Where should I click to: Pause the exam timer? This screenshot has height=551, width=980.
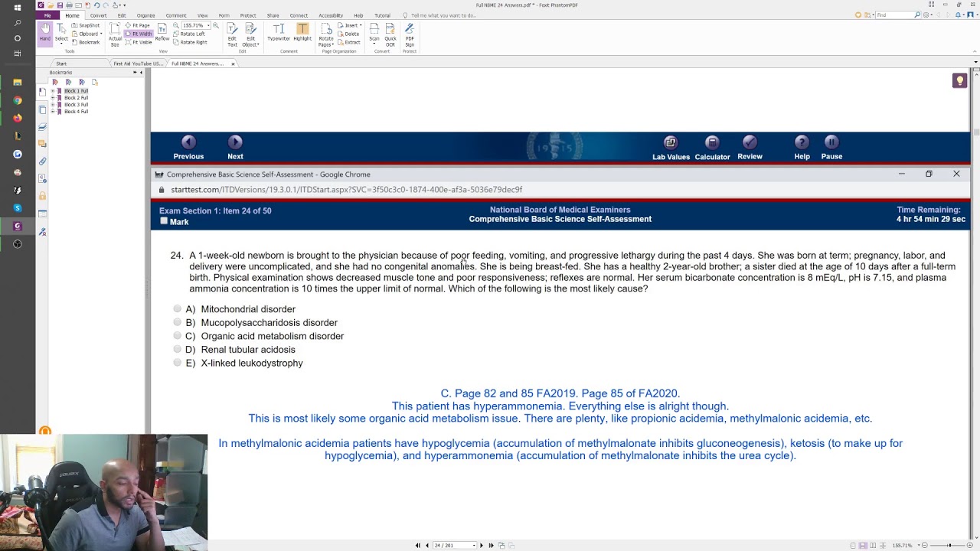click(x=831, y=148)
